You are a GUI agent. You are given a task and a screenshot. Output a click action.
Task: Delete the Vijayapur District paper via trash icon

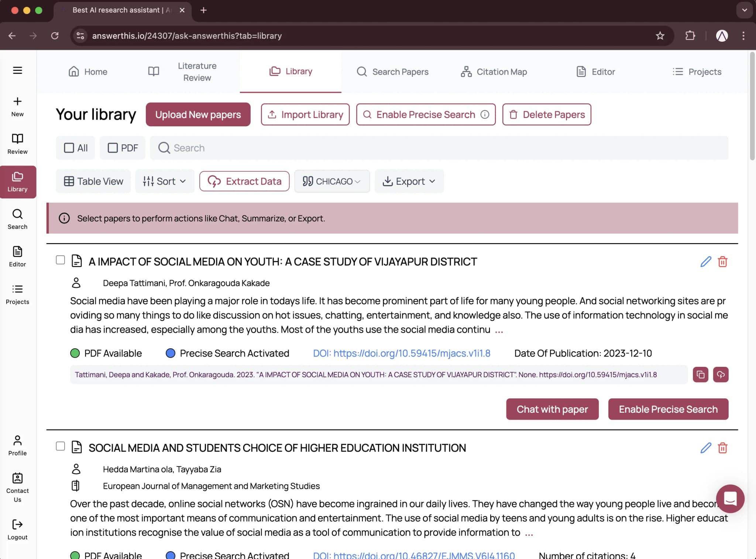[x=722, y=262]
